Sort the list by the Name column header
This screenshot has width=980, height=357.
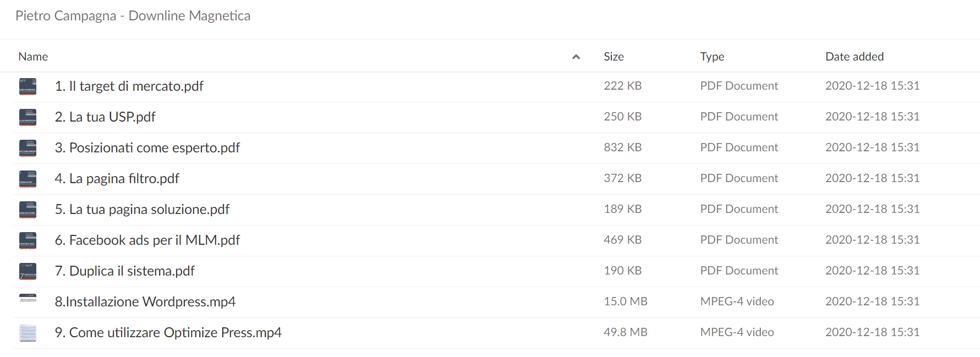(33, 57)
